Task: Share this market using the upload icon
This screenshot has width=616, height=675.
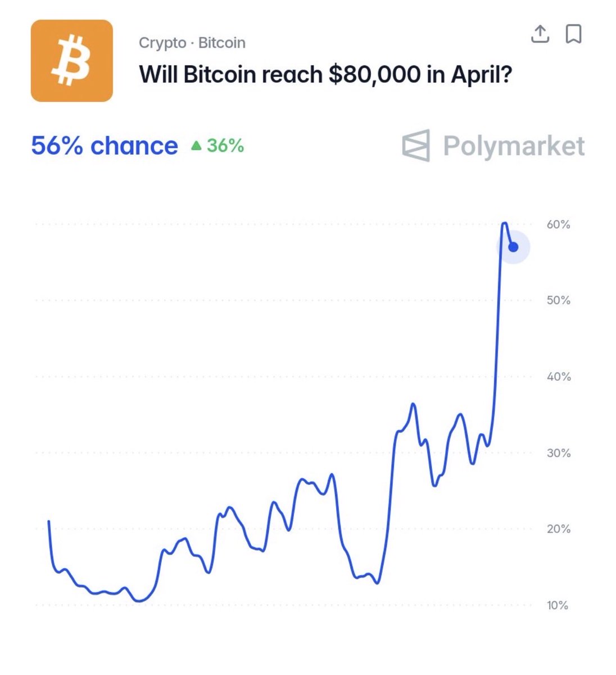Action: click(540, 34)
